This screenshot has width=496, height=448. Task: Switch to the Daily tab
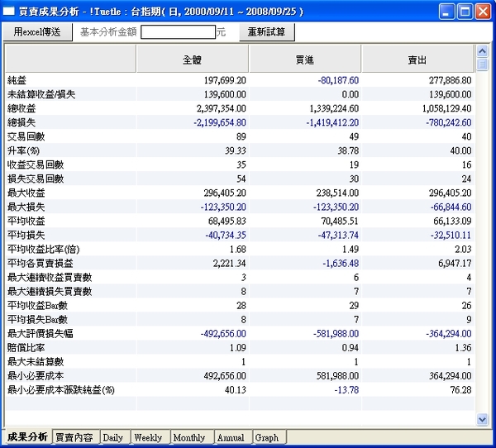click(113, 437)
